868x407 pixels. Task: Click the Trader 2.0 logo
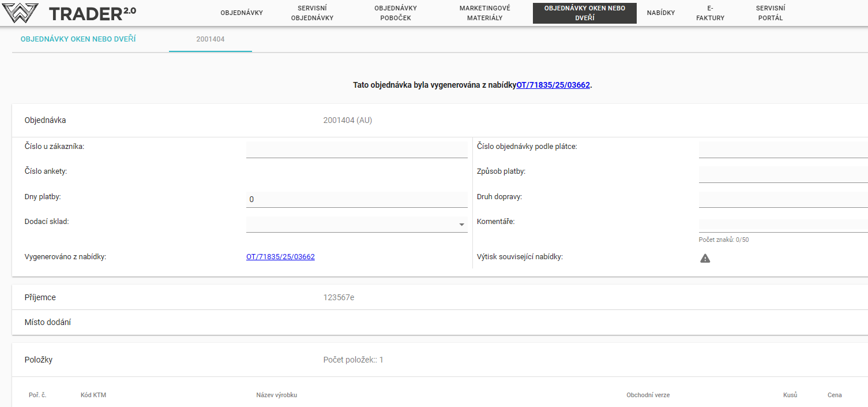69,13
